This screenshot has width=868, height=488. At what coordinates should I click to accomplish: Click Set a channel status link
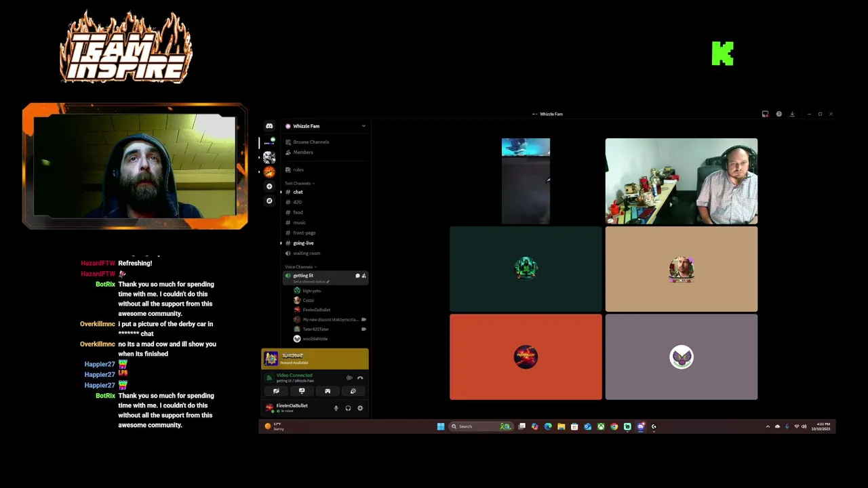point(311,282)
